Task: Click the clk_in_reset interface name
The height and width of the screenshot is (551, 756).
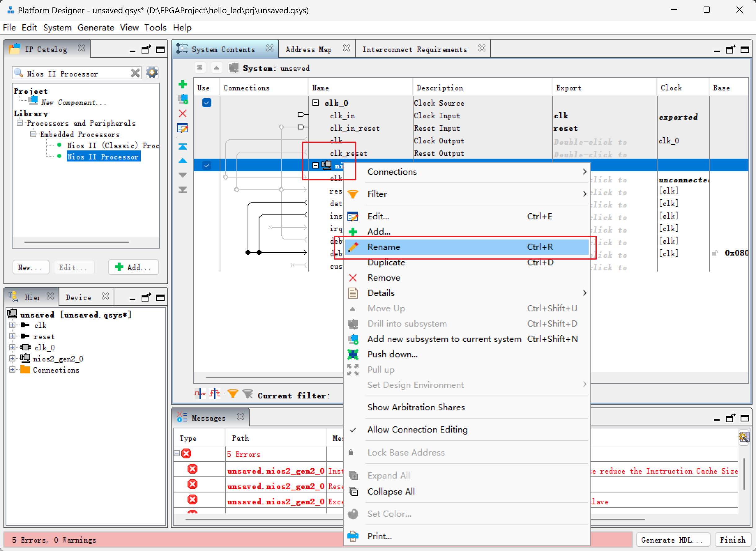Action: click(355, 129)
